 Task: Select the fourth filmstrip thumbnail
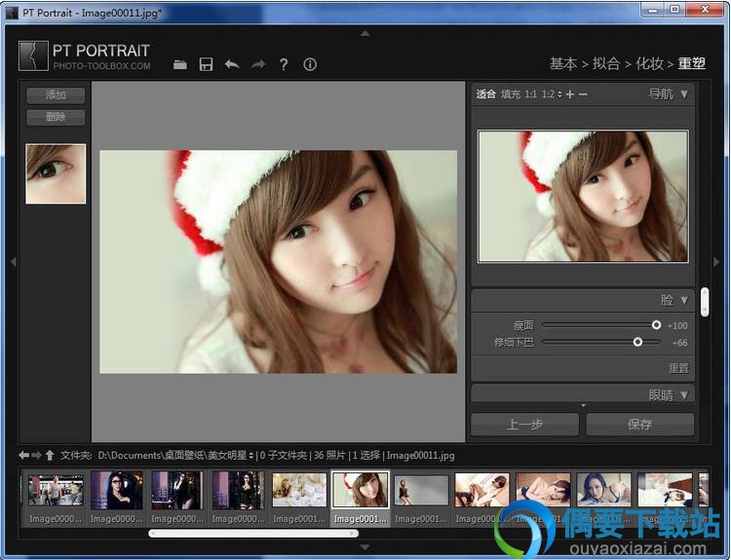coord(238,490)
